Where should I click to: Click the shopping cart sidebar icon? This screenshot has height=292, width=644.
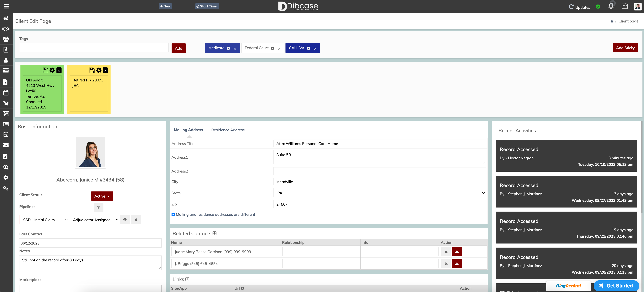click(x=6, y=103)
